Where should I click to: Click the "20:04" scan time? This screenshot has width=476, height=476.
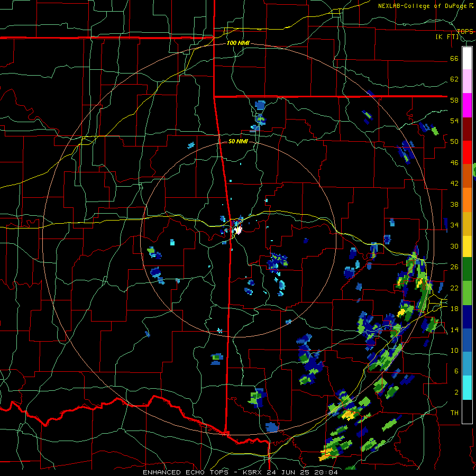point(327,472)
